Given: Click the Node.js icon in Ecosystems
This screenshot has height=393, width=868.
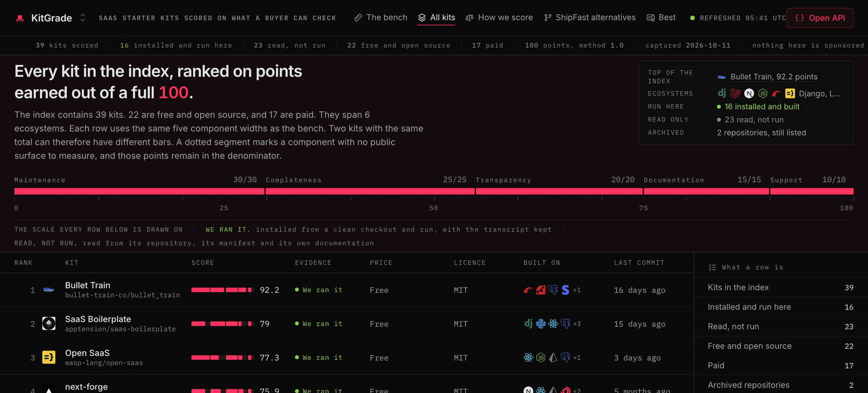Looking at the screenshot, I should (x=763, y=93).
